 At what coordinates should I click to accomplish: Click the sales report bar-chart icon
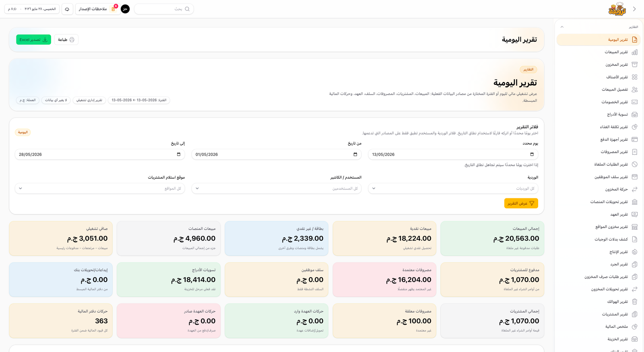[x=634, y=52]
